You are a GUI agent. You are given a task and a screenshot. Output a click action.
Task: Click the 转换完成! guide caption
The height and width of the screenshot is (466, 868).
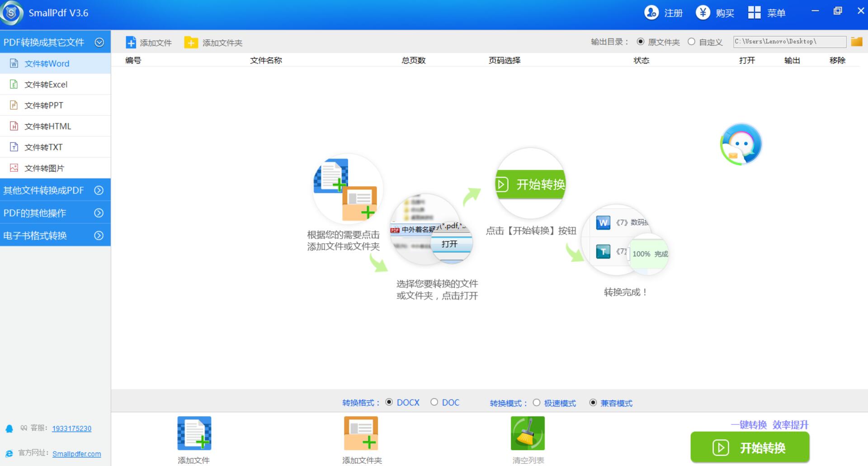tap(625, 292)
